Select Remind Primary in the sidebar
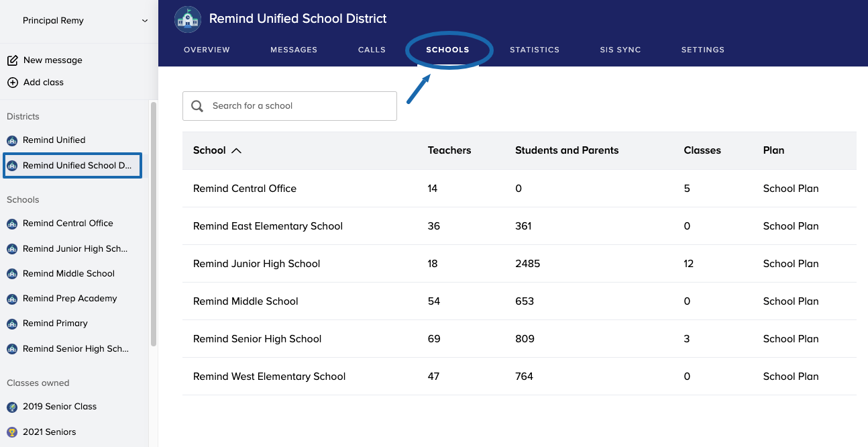The width and height of the screenshot is (868, 447). pyautogui.click(x=55, y=324)
